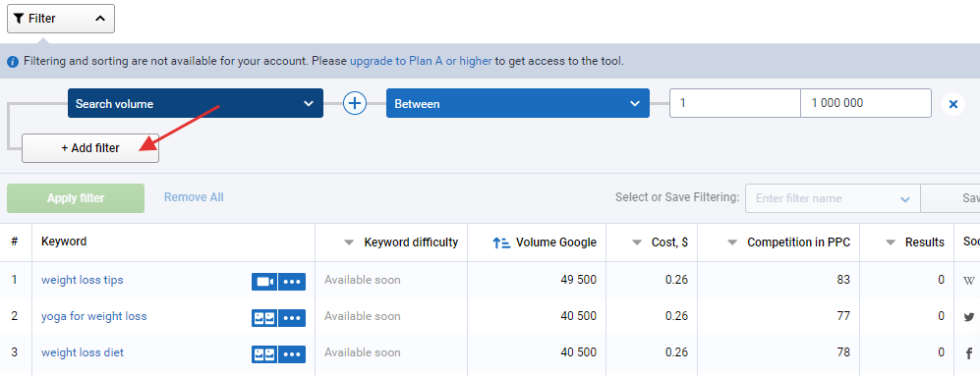
Task: Click the + Add filter button
Action: 90,148
